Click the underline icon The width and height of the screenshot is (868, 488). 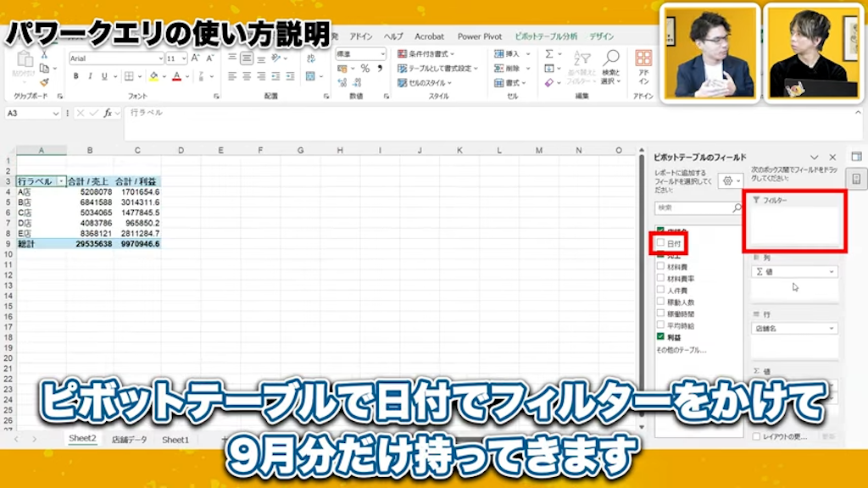[103, 75]
